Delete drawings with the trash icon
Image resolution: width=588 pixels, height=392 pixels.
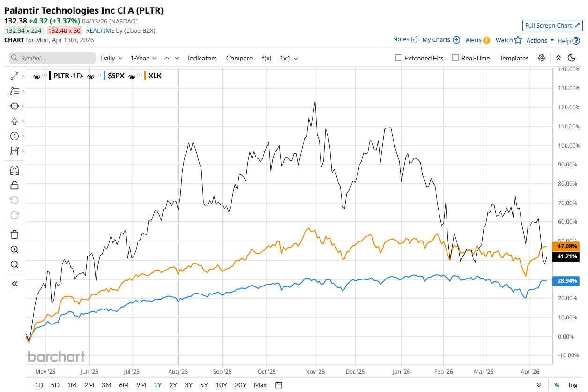coord(14,234)
